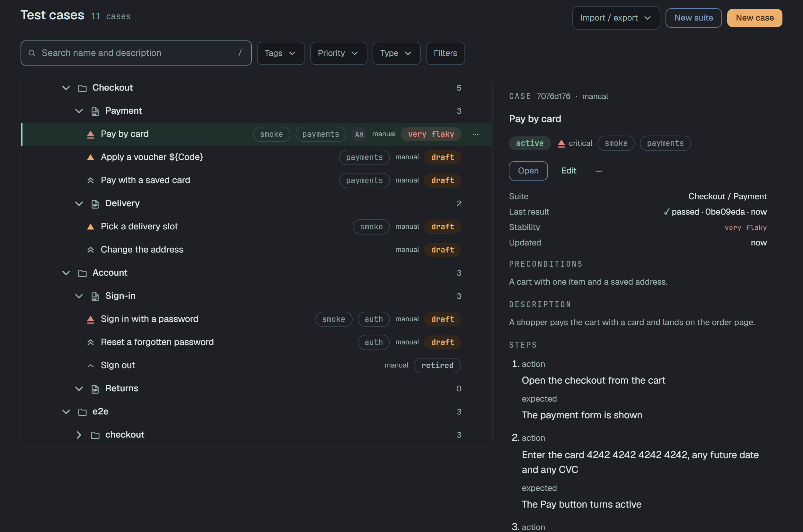The height and width of the screenshot is (532, 803).
Task: Collapse the Delivery suite chevron
Action: (79, 204)
